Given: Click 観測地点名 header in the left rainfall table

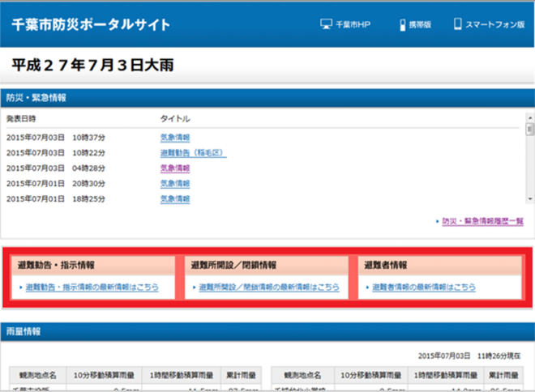Looking at the screenshot, I should [x=38, y=375].
